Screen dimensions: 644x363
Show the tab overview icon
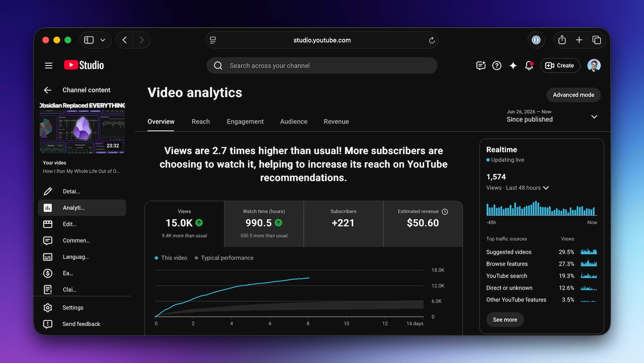tap(597, 40)
